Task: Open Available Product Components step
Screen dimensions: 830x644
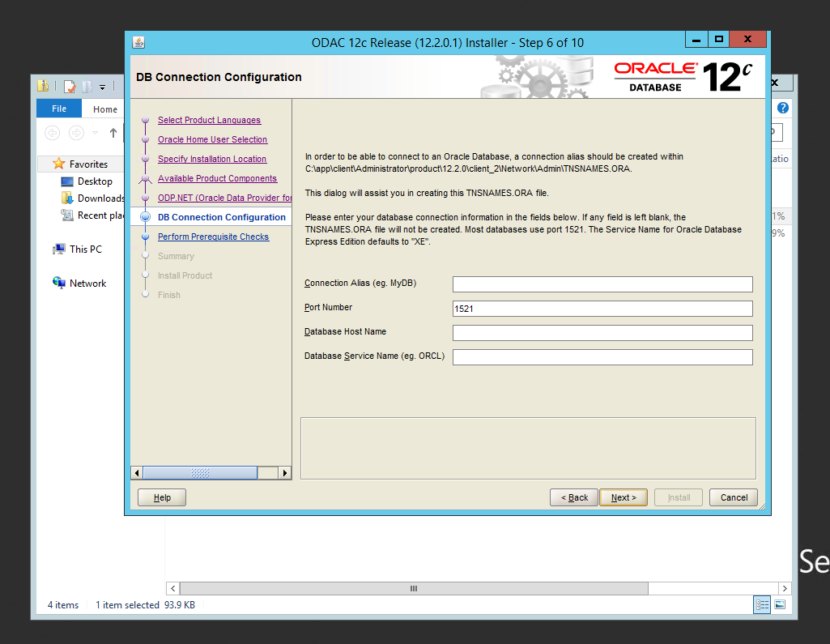Action: point(217,178)
